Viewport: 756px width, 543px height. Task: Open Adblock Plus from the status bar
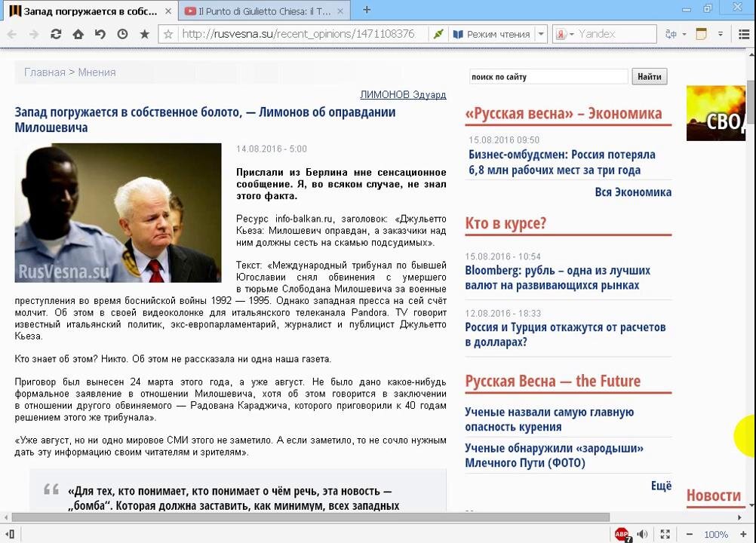[x=621, y=534]
